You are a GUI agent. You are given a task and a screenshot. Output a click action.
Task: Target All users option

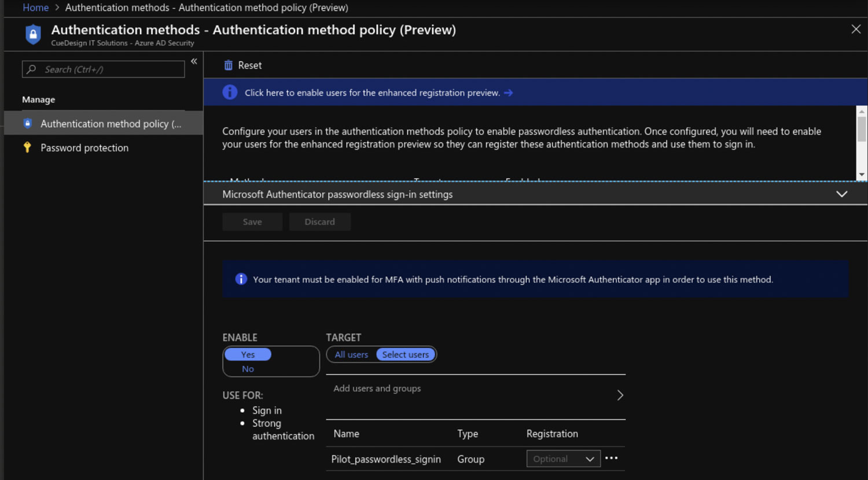click(351, 354)
